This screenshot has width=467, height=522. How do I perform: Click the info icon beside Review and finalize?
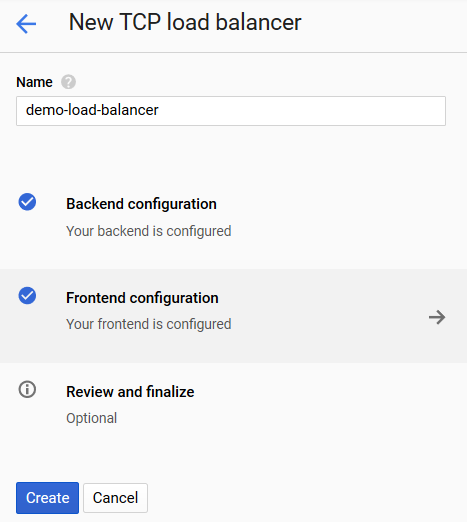pyautogui.click(x=27, y=389)
